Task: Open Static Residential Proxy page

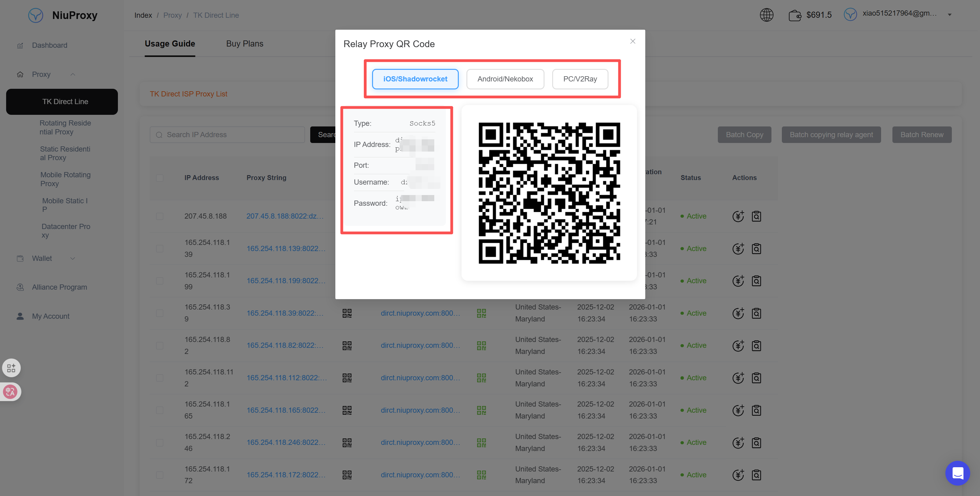Action: [65, 153]
